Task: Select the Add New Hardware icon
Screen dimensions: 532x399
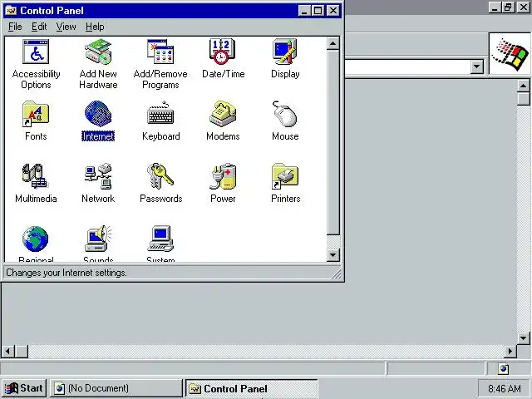Action: click(98, 52)
